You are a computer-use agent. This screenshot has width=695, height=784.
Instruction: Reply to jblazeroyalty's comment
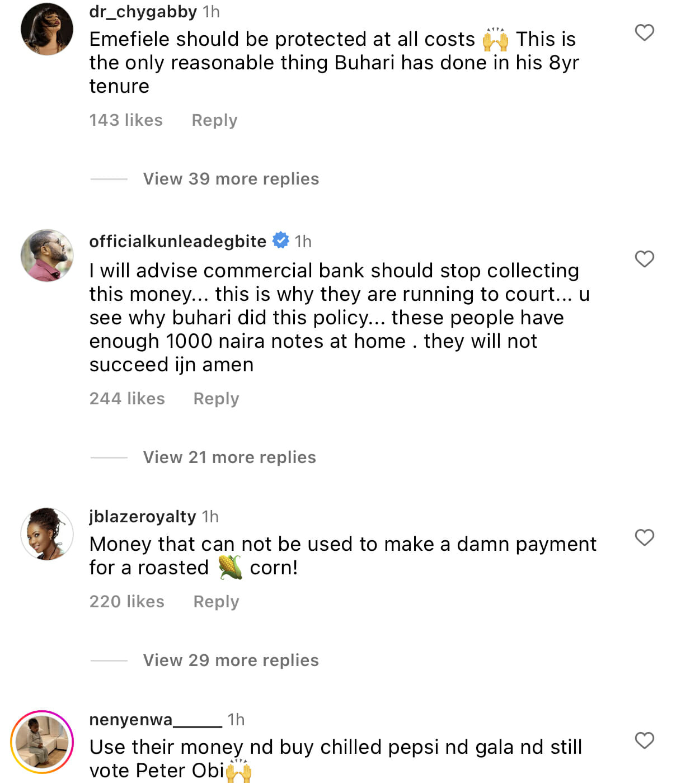[216, 602]
